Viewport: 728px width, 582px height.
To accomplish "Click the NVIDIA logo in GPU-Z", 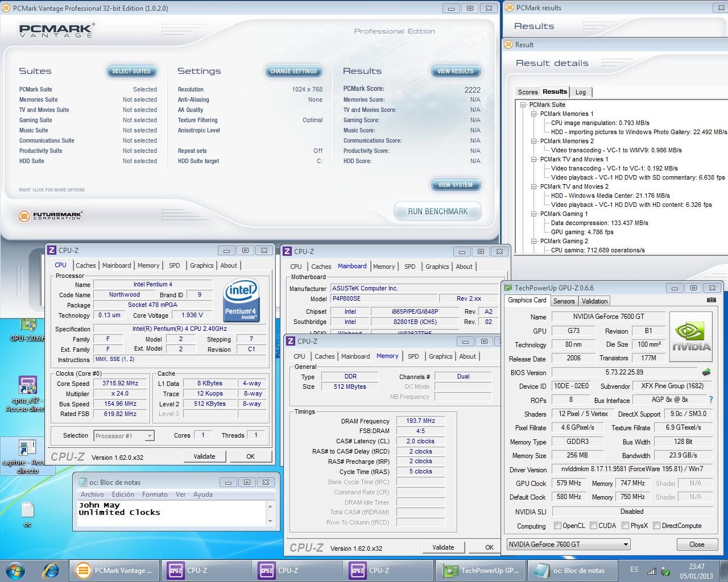I will point(691,337).
